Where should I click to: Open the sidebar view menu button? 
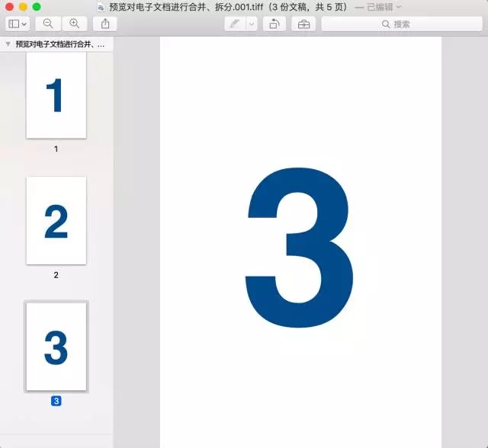(18, 24)
